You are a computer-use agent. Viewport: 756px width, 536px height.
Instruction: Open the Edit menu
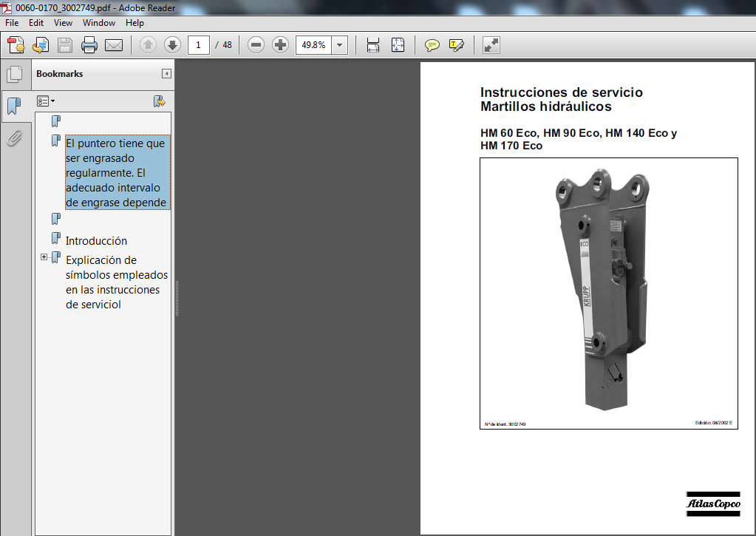click(35, 23)
